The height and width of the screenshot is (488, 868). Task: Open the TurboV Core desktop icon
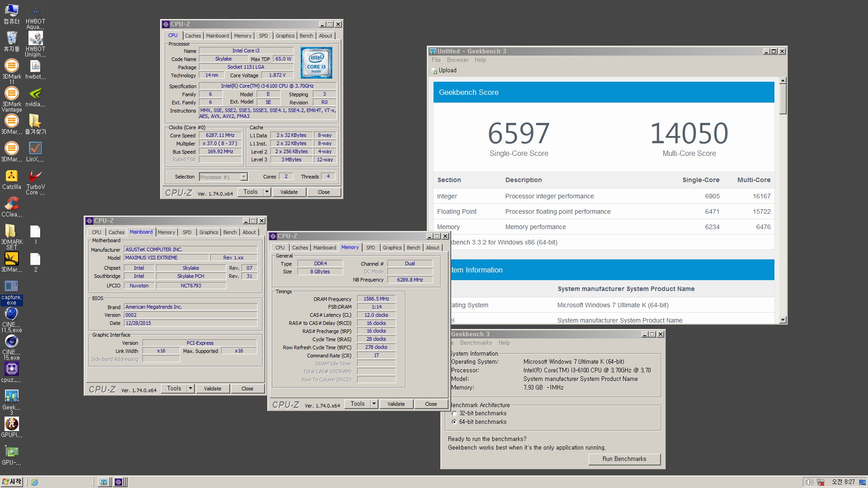click(35, 182)
